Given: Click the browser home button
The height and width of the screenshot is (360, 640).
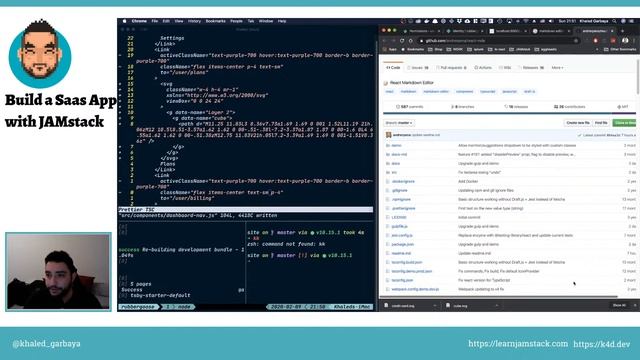Looking at the screenshot, I should [411, 41].
